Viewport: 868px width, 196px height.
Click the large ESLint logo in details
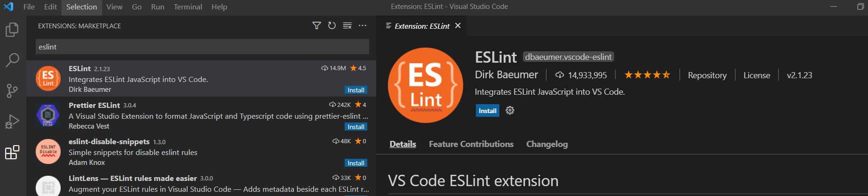(426, 85)
